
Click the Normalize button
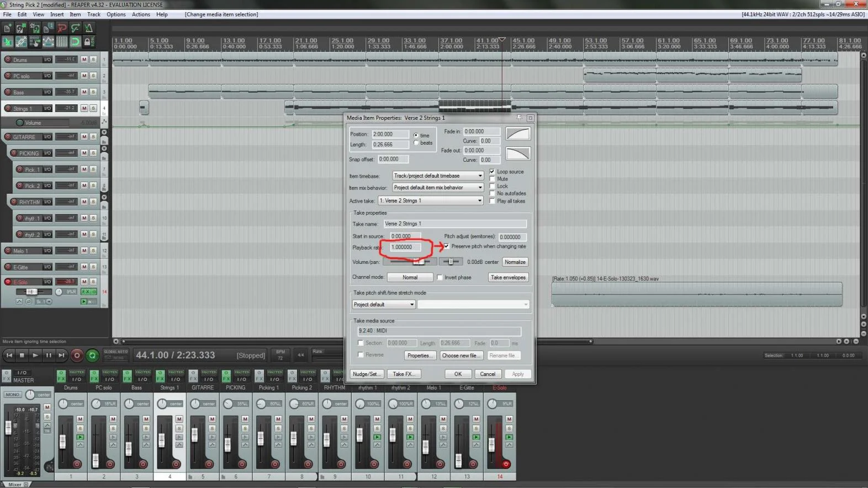(x=515, y=262)
